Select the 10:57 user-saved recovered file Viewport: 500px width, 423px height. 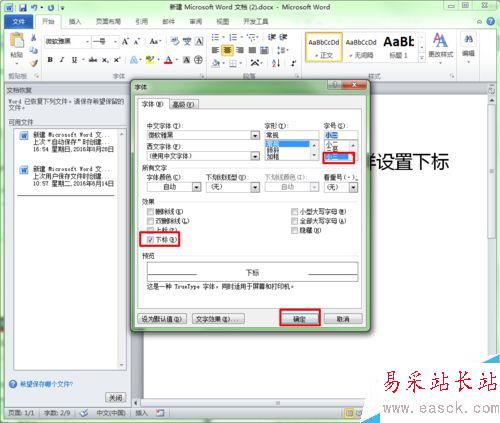67,176
